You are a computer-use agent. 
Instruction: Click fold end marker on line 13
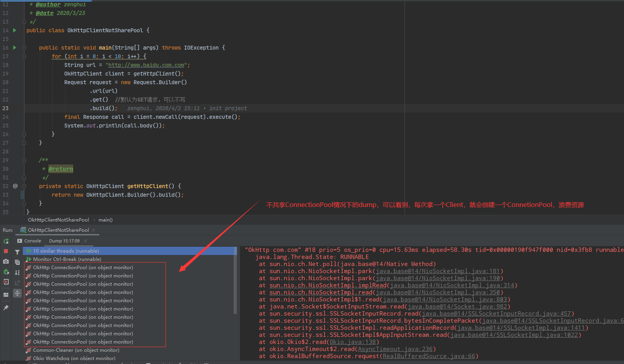[x=24, y=22]
